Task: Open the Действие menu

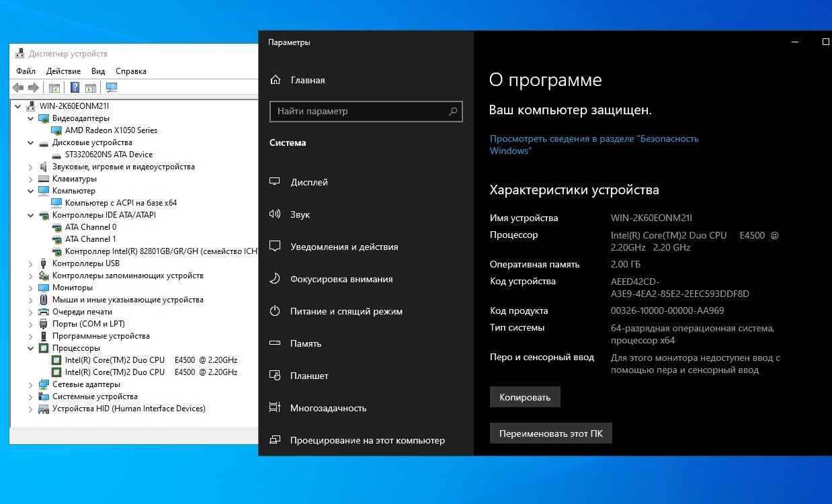Action: [x=63, y=71]
